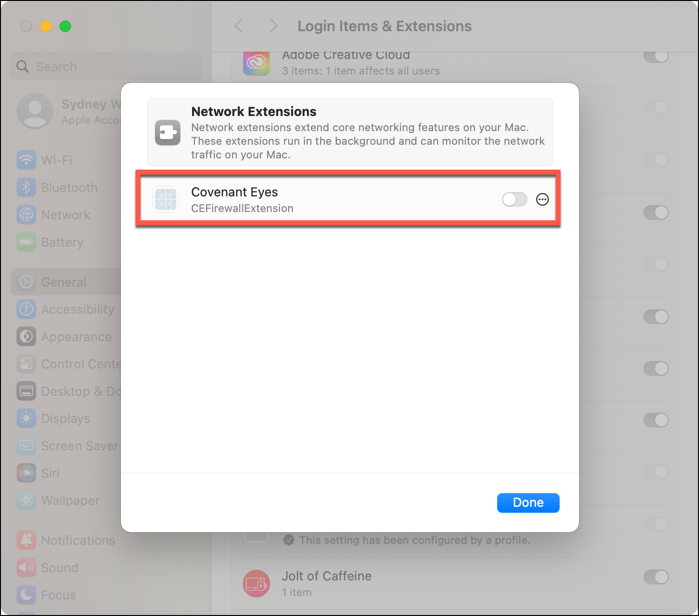Viewport: 699px width, 616px height.
Task: Click the Done button
Action: click(528, 503)
